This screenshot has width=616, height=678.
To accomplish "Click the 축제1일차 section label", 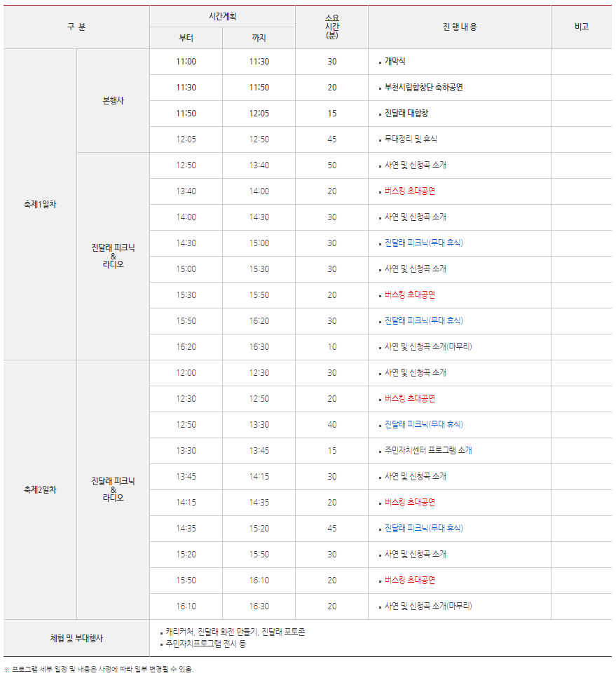I will tap(39, 203).
